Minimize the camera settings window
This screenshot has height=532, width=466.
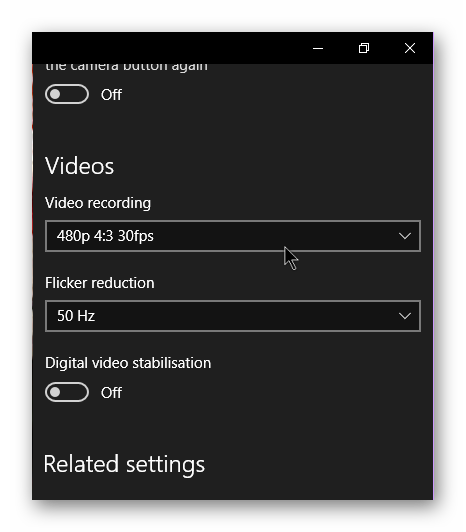pos(318,48)
